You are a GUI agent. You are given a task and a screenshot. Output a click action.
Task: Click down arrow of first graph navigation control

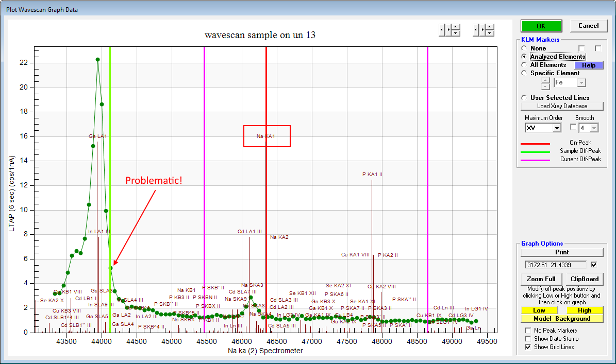pyautogui.click(x=456, y=33)
